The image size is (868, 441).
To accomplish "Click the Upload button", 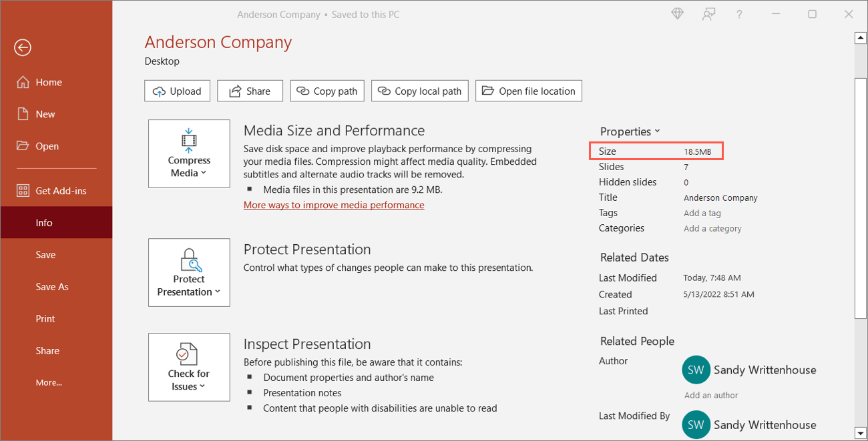I will [x=178, y=91].
